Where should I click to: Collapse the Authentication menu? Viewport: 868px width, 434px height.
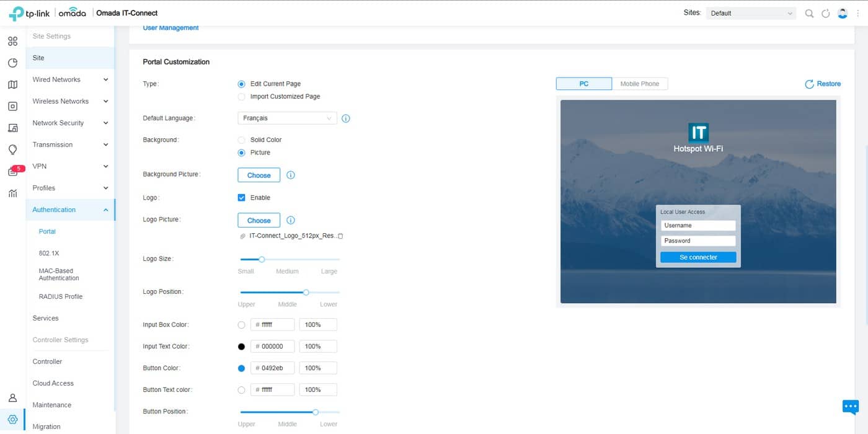[70, 210]
